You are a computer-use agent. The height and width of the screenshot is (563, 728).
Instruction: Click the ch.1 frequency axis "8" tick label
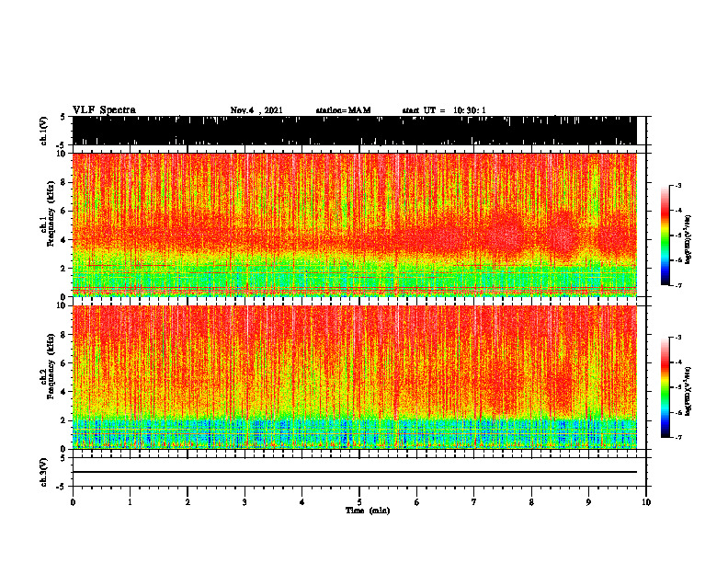64,182
